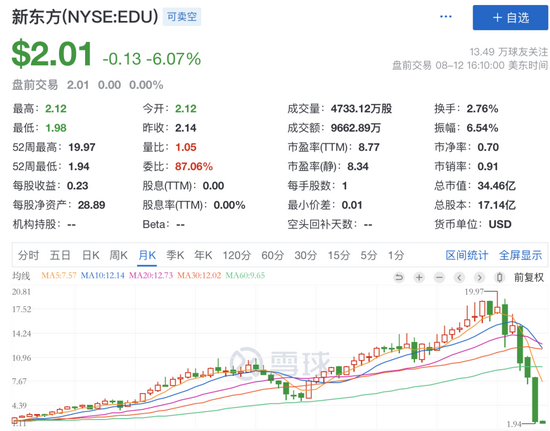Reset chart with the undo arrow icon
550x431 pixels.
(399, 277)
